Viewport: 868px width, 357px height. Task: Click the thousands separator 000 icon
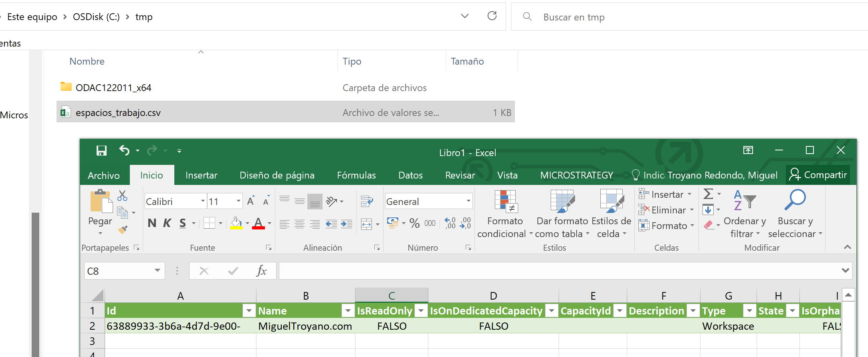click(430, 223)
